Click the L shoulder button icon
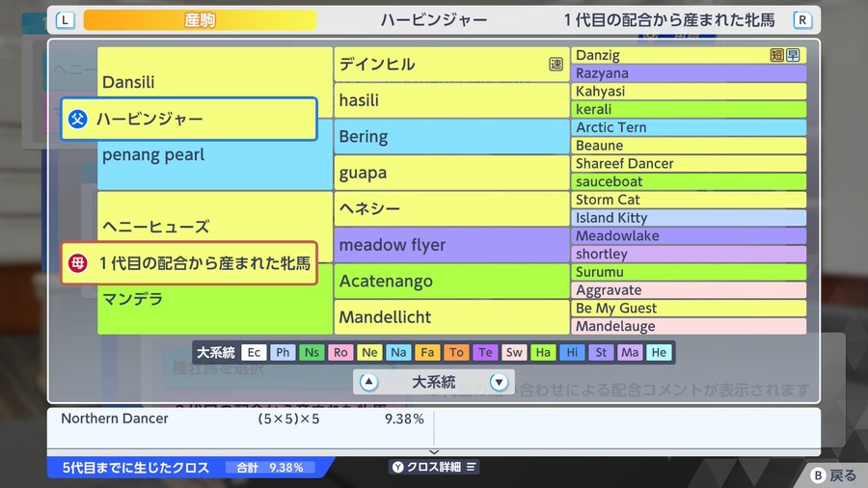Screen dimensions: 868x488 coord(66,20)
